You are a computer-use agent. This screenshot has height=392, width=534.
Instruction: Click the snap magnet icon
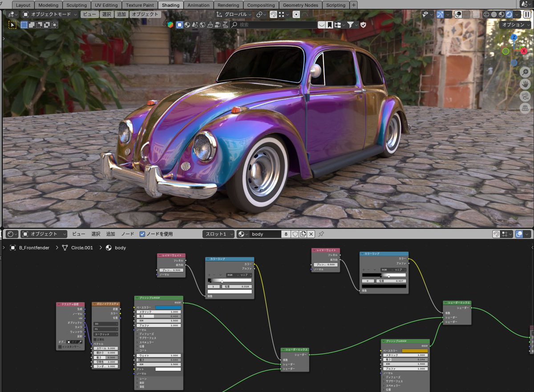(274, 14)
